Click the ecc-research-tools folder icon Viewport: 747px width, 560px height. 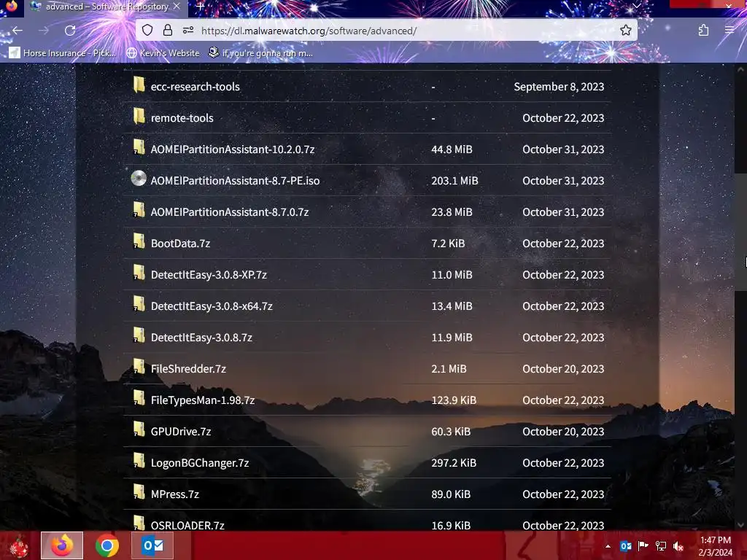coord(139,85)
